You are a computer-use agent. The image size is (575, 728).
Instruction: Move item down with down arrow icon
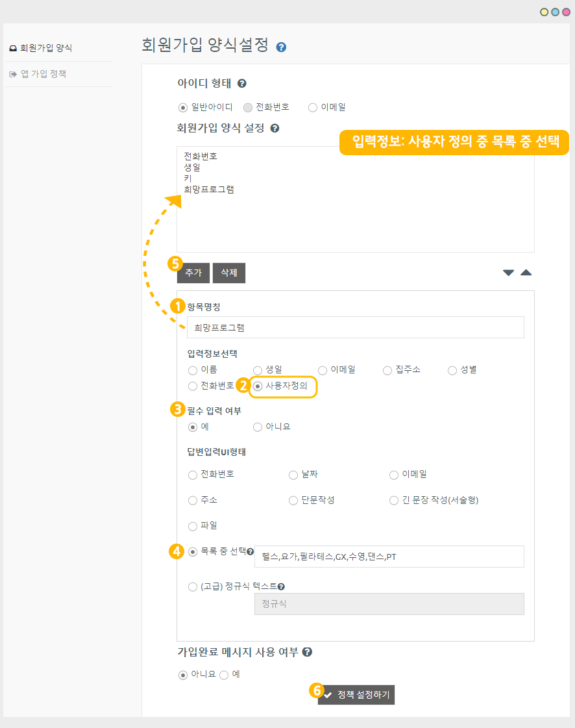(508, 273)
